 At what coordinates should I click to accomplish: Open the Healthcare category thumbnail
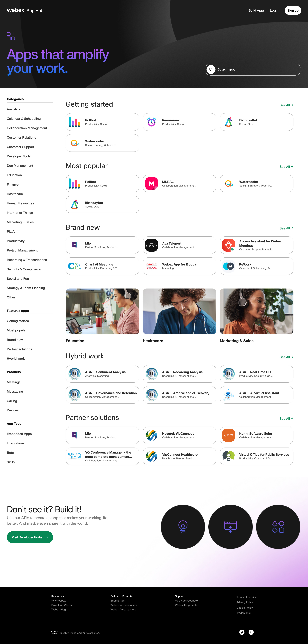(x=179, y=311)
